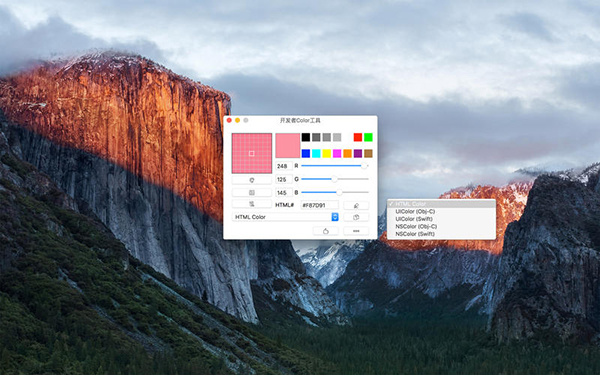Open the HTML Color format dropdown
Viewport: 600px width, 375px height.
click(x=285, y=217)
